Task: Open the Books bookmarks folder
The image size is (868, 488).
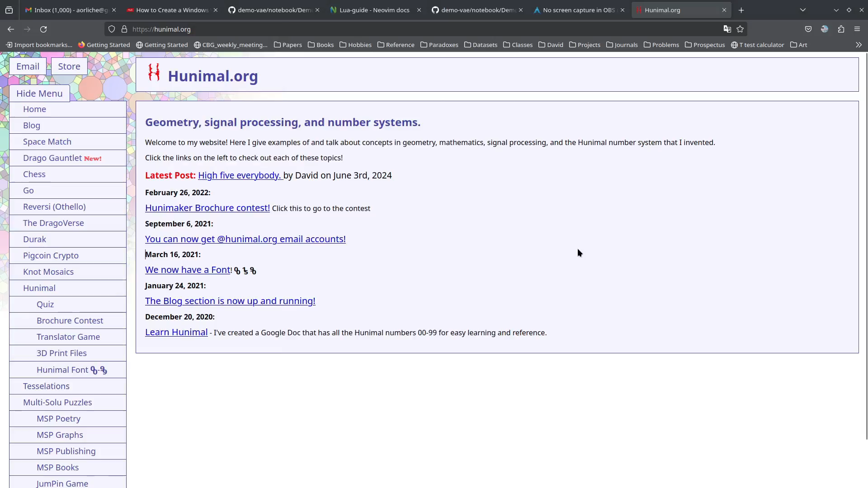Action: 321,45
